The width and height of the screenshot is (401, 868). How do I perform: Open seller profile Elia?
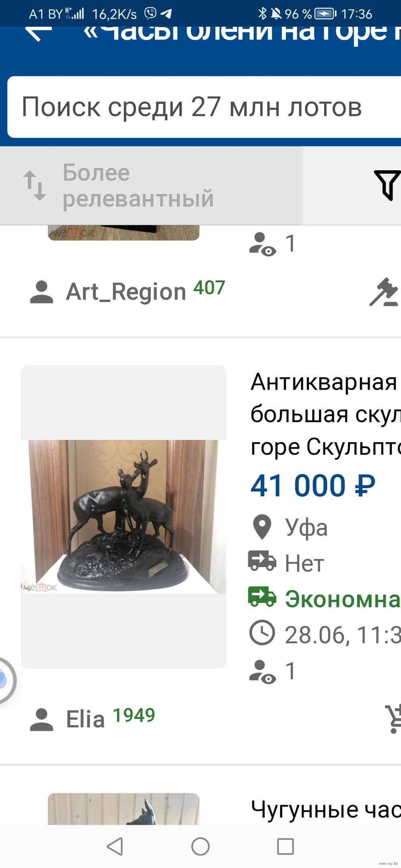[93, 719]
